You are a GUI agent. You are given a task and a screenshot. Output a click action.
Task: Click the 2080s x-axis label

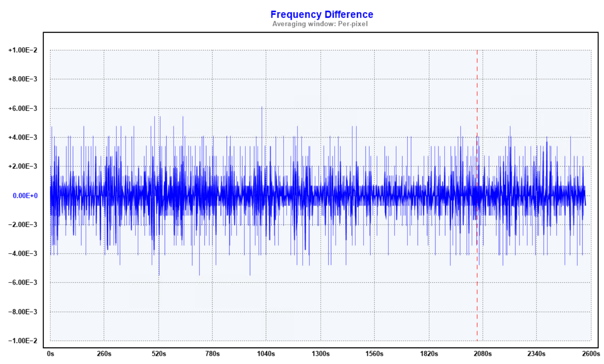482,353
